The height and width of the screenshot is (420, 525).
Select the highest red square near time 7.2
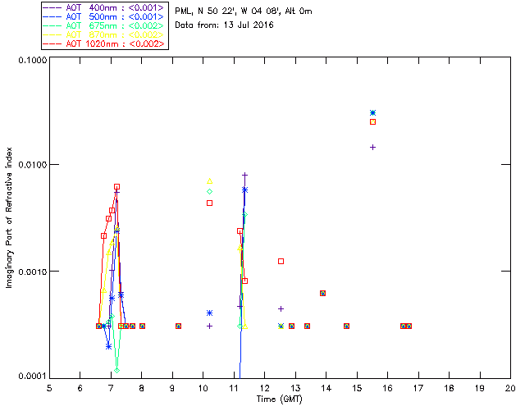pyautogui.click(x=116, y=187)
